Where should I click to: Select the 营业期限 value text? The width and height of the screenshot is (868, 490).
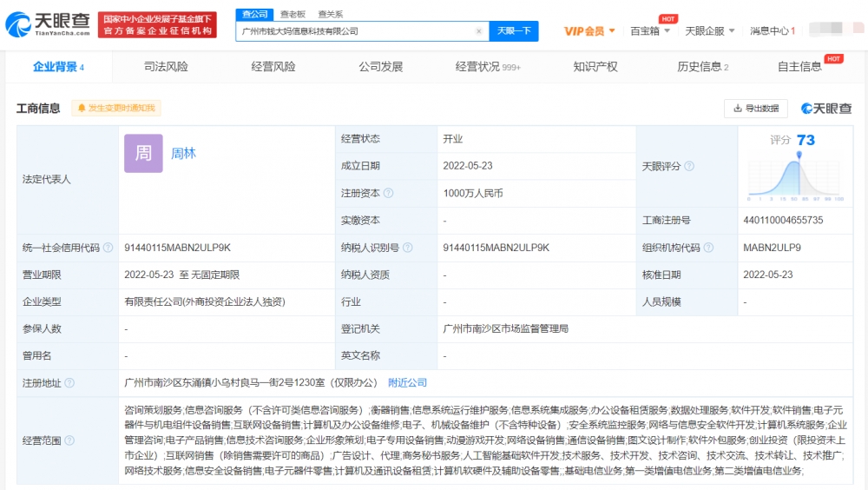click(181, 275)
